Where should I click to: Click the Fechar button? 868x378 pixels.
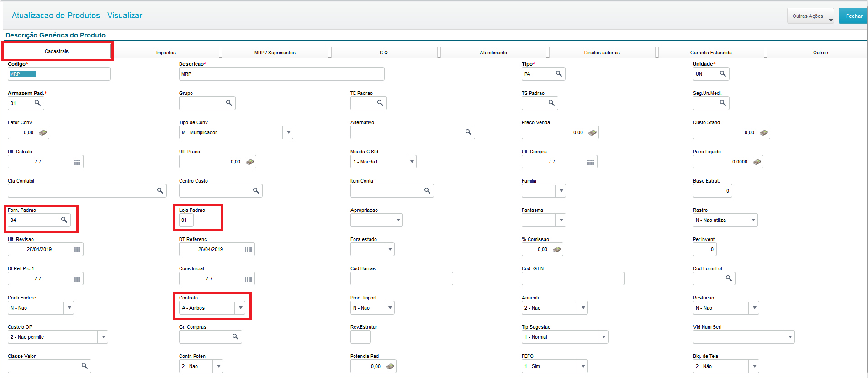click(853, 16)
